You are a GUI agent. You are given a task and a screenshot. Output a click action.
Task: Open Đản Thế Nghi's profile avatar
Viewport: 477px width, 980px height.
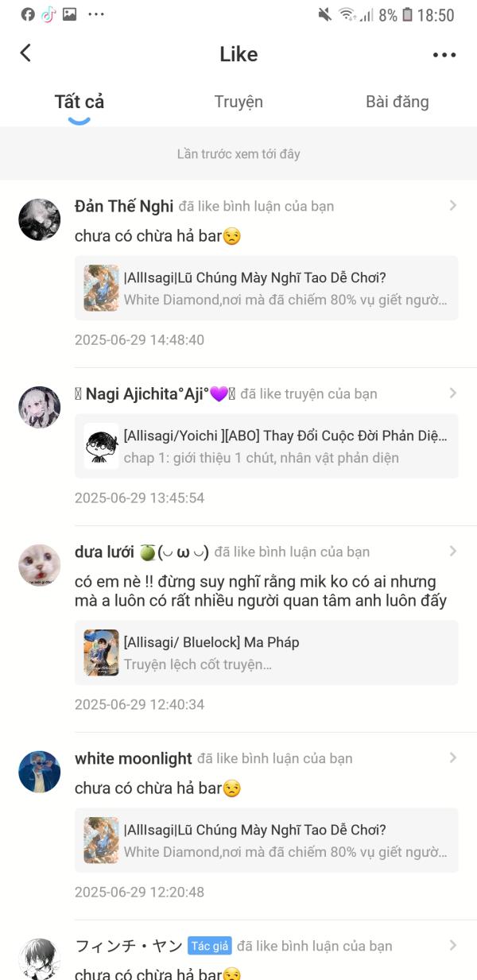tap(39, 219)
